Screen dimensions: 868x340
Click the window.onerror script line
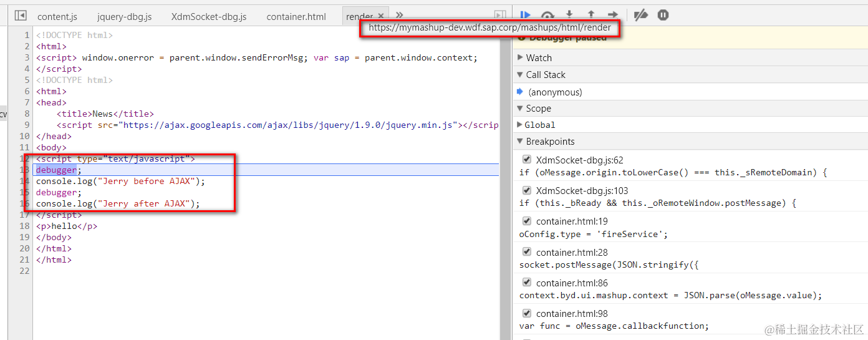[x=257, y=57]
